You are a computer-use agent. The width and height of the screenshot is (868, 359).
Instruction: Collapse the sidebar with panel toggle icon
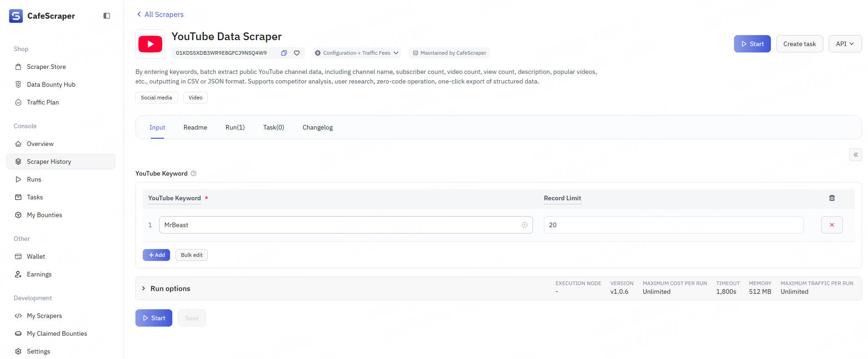tap(107, 16)
